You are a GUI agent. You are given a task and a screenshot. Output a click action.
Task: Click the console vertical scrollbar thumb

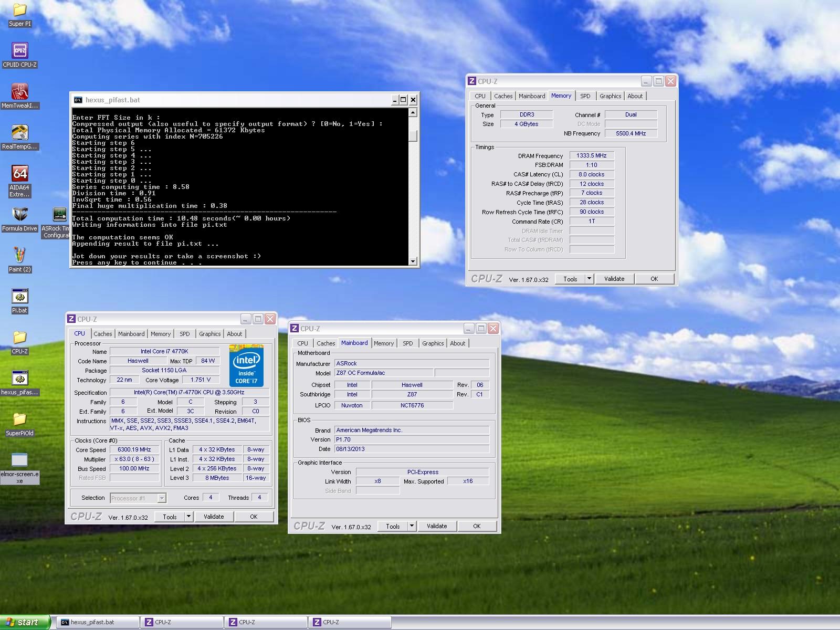(x=413, y=136)
